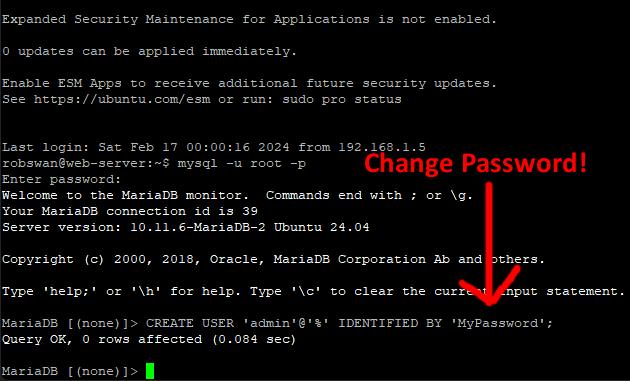Click the 'CREATE USER' keyword

[x=190, y=323]
